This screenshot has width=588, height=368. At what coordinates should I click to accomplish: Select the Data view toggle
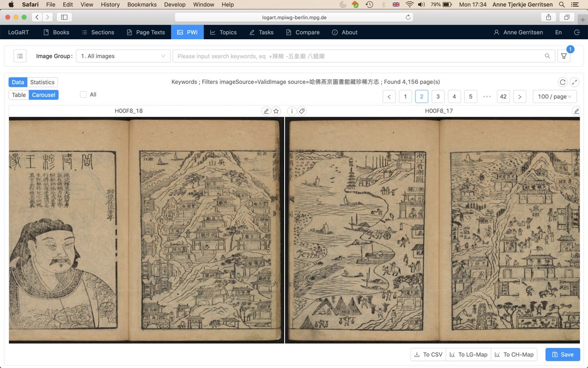click(18, 82)
